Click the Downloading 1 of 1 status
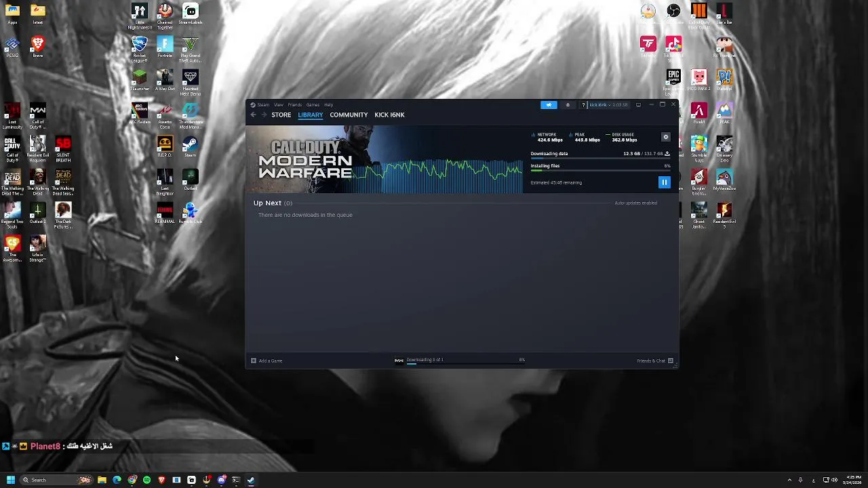868x488 pixels. click(425, 360)
